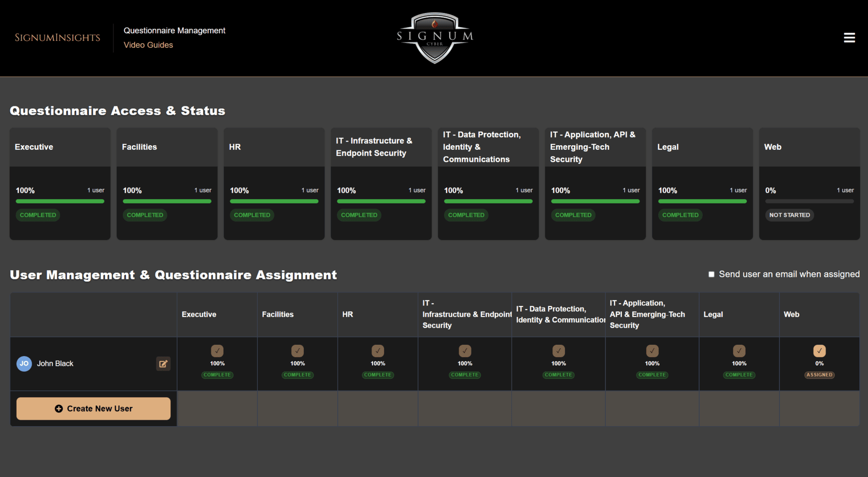Click the SignumInsights brand logo text

(x=58, y=38)
